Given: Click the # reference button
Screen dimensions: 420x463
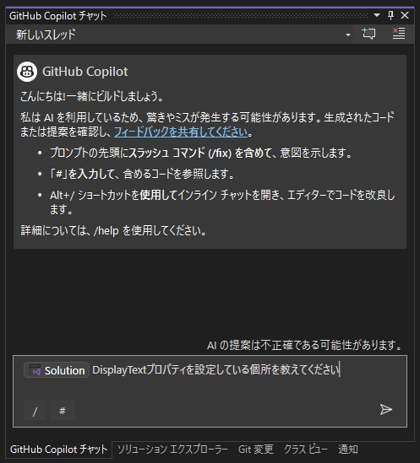Looking at the screenshot, I should tap(62, 411).
